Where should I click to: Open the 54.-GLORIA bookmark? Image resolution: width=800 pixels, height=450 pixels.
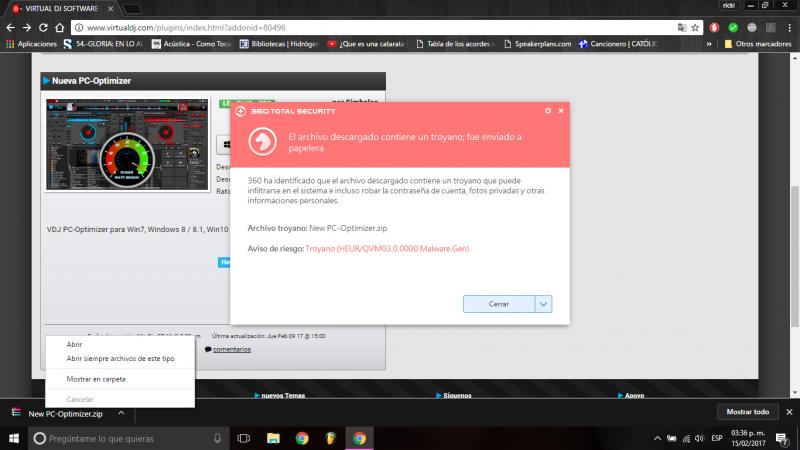click(x=103, y=44)
